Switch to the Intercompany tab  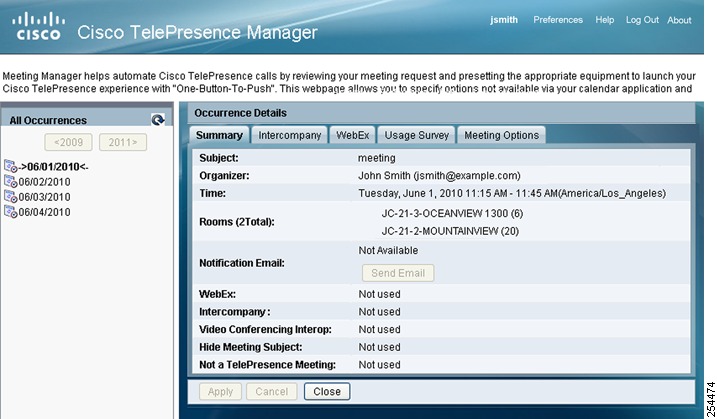point(289,135)
